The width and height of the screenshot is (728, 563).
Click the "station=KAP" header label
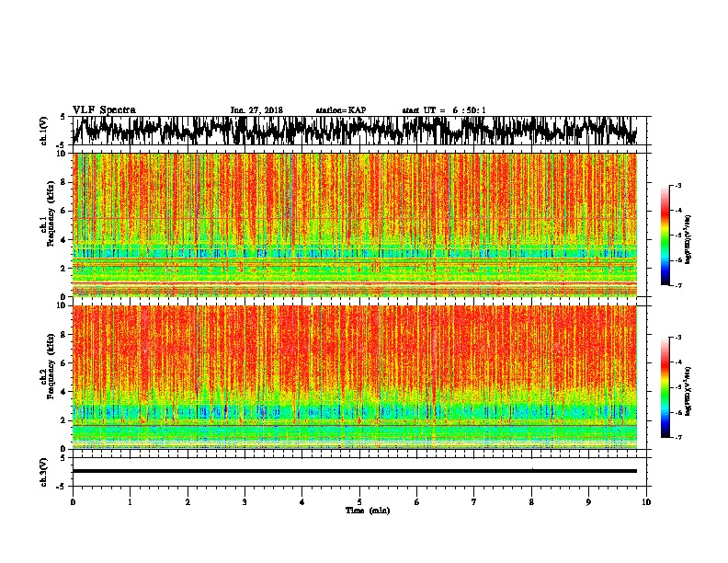tap(341, 110)
